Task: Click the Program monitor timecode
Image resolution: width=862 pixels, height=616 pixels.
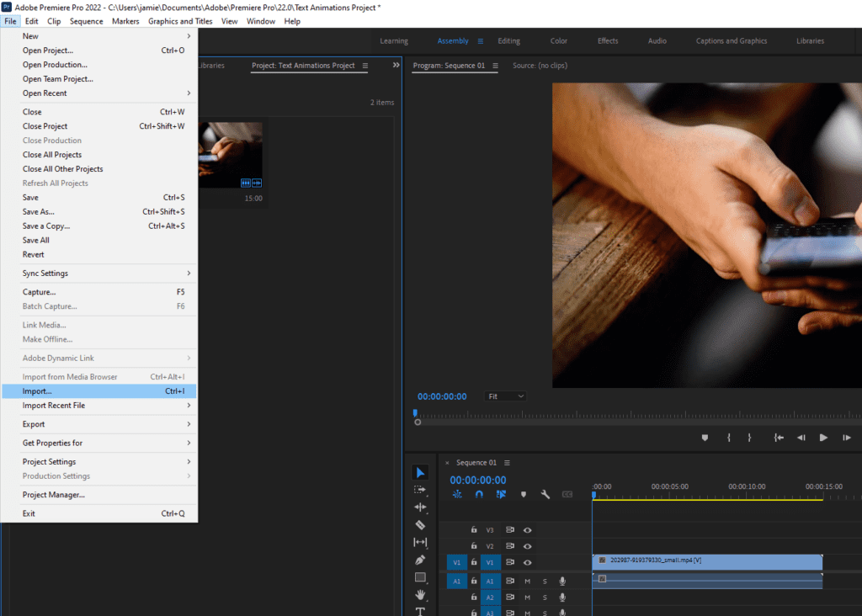Action: [x=442, y=396]
